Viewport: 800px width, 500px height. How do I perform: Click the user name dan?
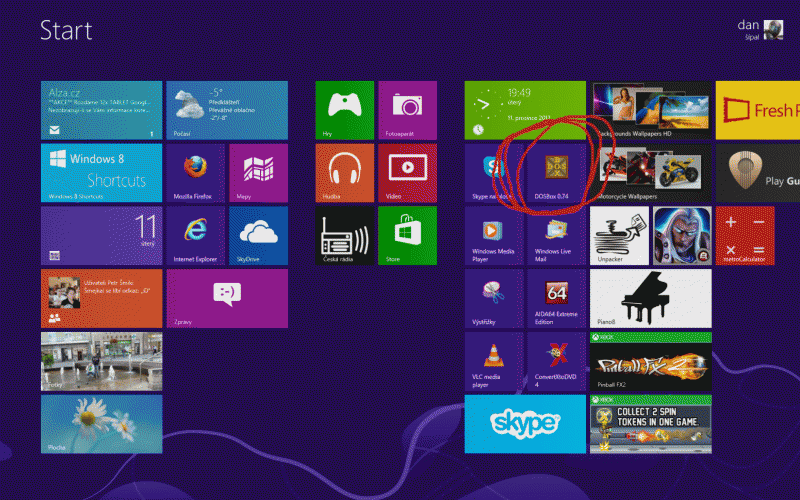pos(748,24)
